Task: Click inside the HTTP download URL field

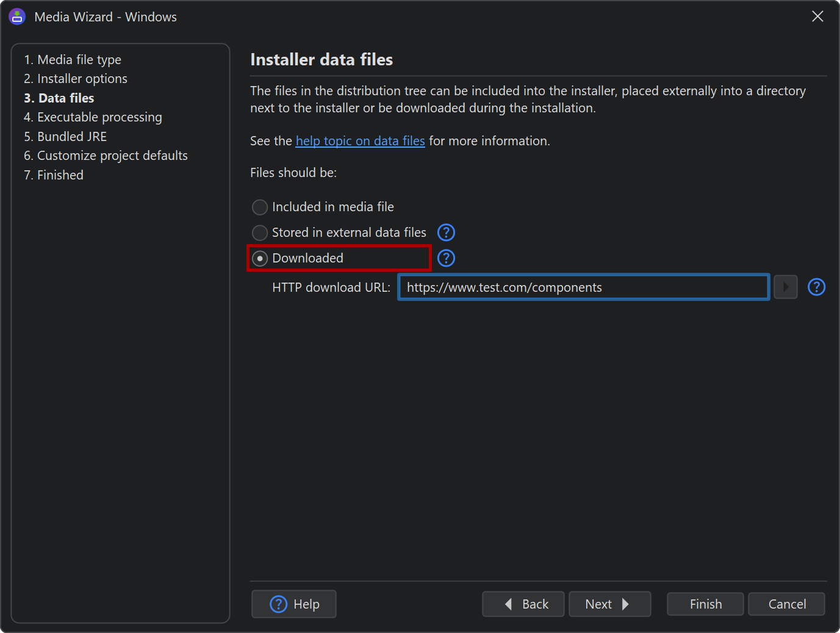Action: [x=584, y=287]
